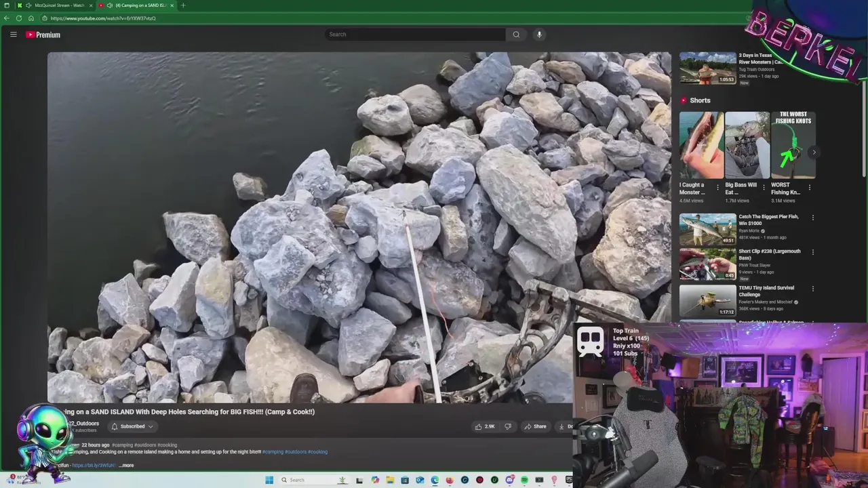Open File Explorer from the taskbar
The image size is (868, 488).
[390, 480]
